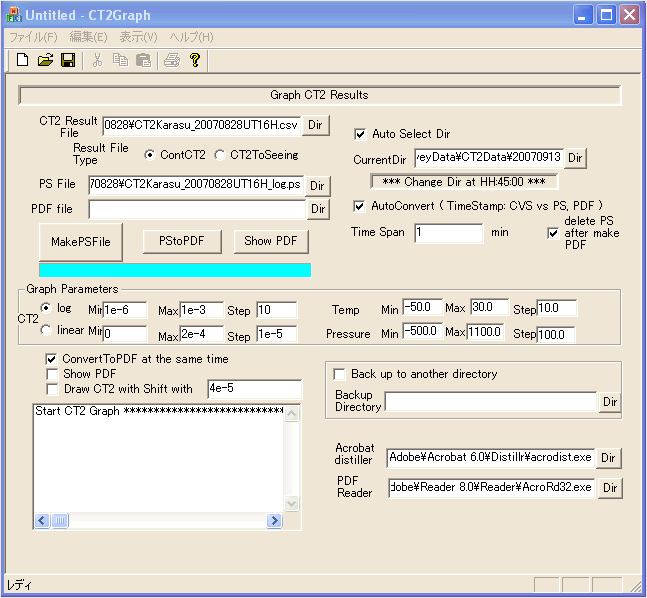Click the Print toolbar icon
Image resolution: width=647 pixels, height=598 pixels.
tap(172, 60)
